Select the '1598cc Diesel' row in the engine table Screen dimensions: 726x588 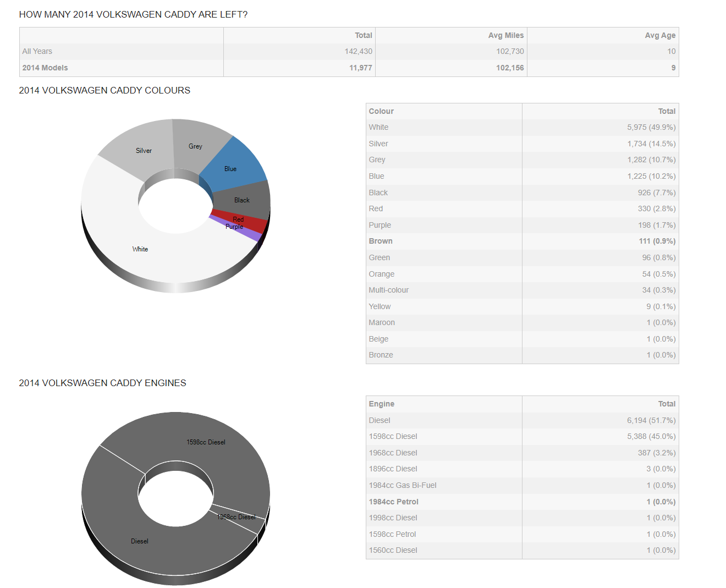click(522, 436)
